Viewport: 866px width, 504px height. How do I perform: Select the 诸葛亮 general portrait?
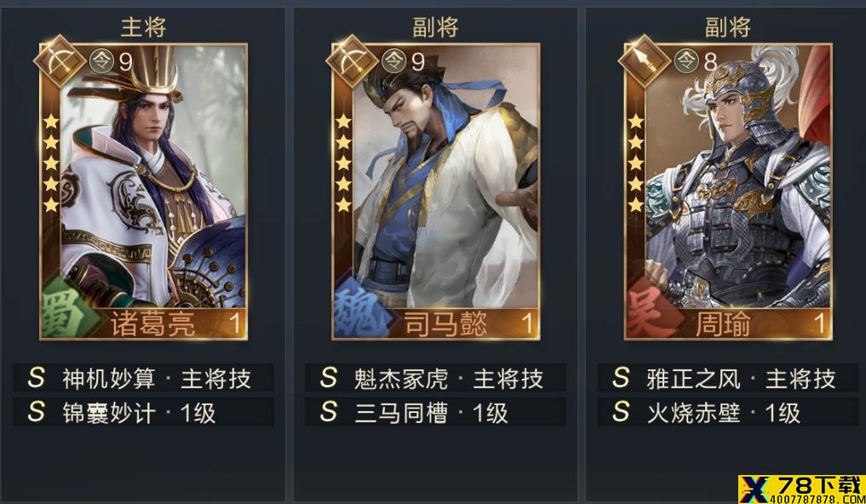coord(144,191)
